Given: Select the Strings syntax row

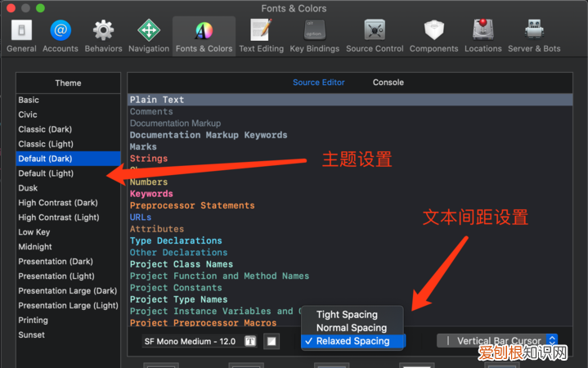Looking at the screenshot, I should pos(350,159).
